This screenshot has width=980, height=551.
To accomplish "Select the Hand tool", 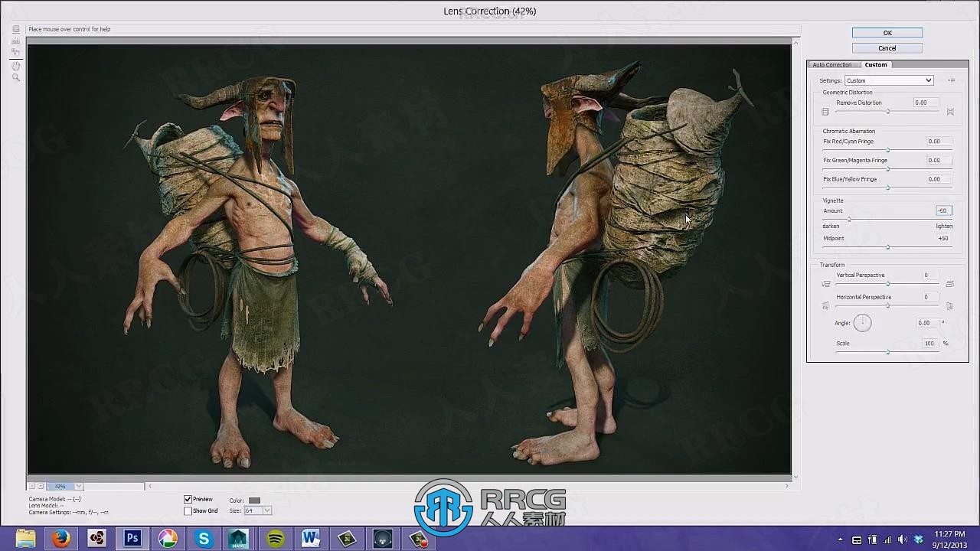I will (x=15, y=66).
